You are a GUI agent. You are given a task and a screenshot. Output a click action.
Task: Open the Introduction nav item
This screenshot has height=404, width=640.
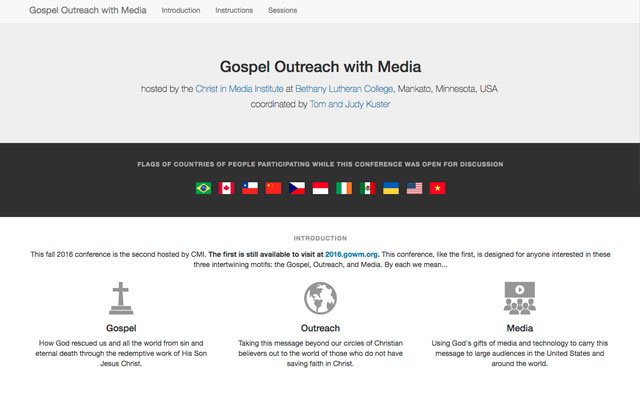click(x=181, y=11)
